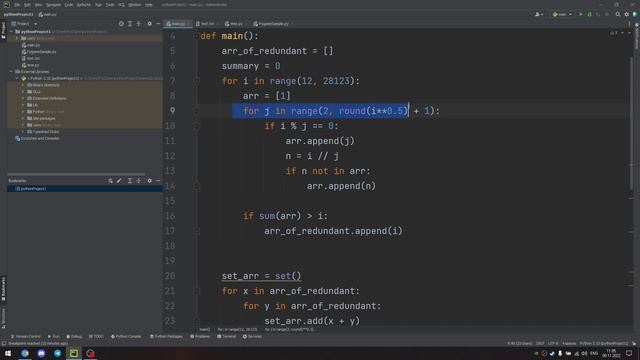The height and width of the screenshot is (360, 640).
Task: Open the Run menu
Action: (x=98, y=5)
